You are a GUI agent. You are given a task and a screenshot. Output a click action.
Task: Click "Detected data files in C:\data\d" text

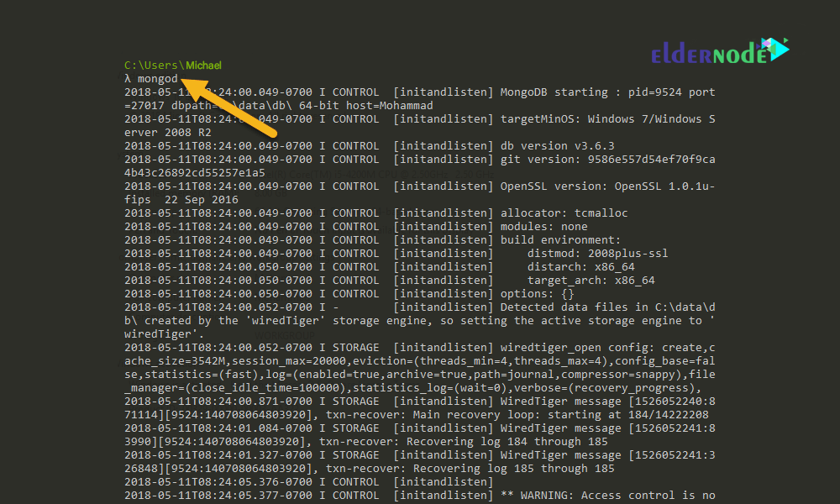pyautogui.click(x=607, y=307)
